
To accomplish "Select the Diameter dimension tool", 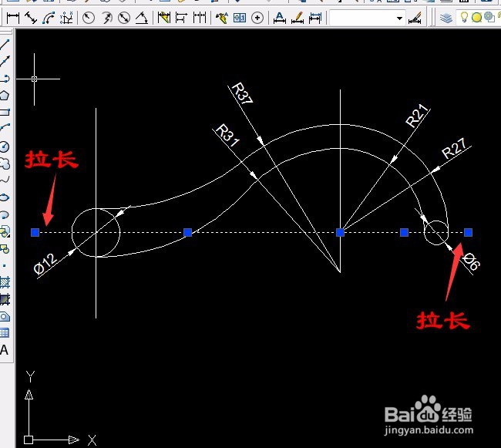I will tap(124, 18).
